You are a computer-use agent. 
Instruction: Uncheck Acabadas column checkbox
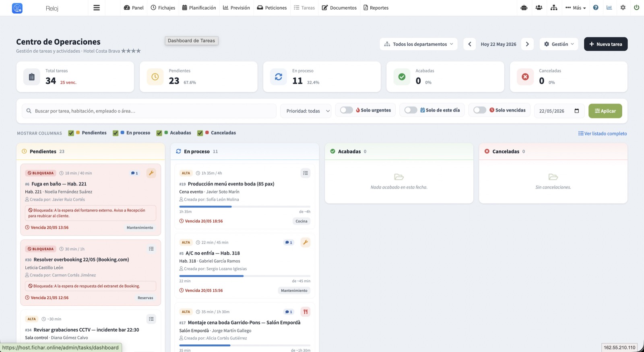[159, 133]
